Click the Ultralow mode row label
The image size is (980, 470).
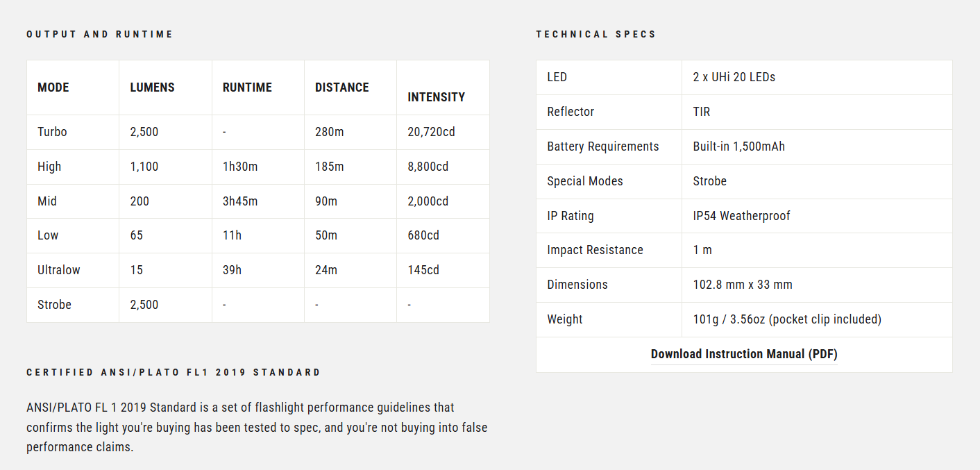pyautogui.click(x=59, y=270)
